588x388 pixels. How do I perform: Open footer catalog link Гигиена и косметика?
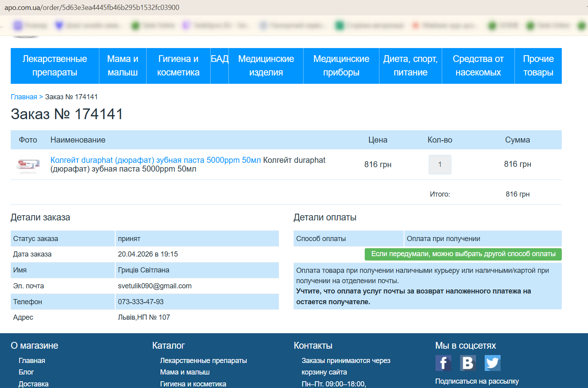193,384
